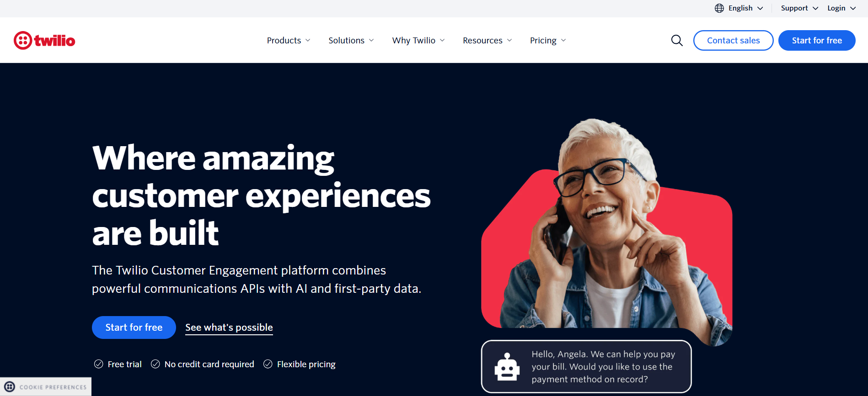The image size is (868, 396).
Task: Open the Solutions menu
Action: [x=351, y=41]
